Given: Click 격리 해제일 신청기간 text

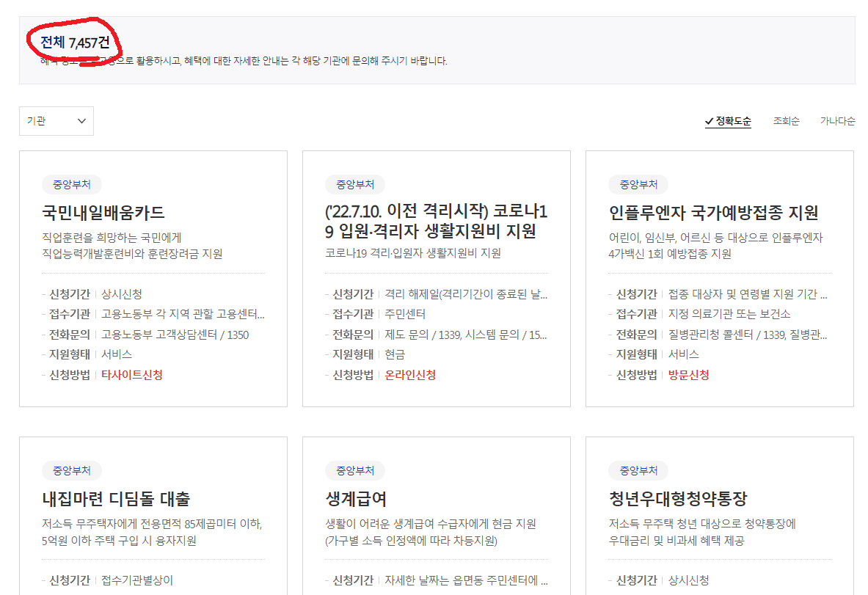Looking at the screenshot, I should point(466,294).
